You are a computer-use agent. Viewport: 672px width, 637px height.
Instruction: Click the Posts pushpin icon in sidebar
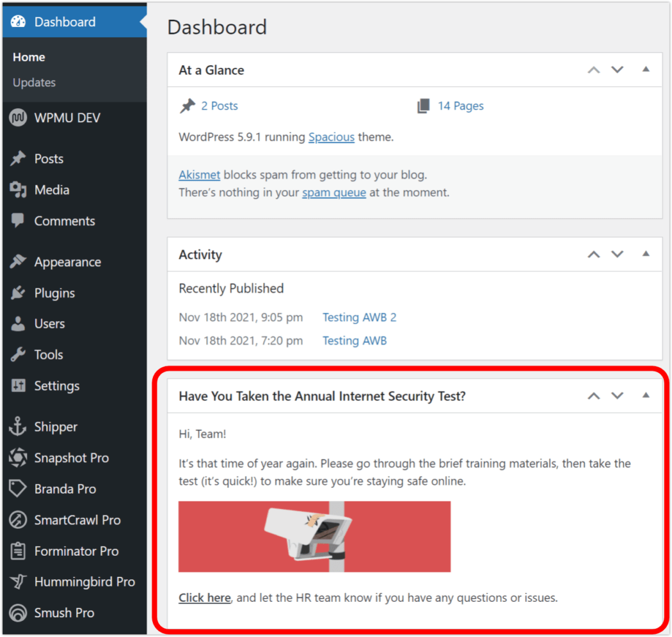tap(18, 159)
